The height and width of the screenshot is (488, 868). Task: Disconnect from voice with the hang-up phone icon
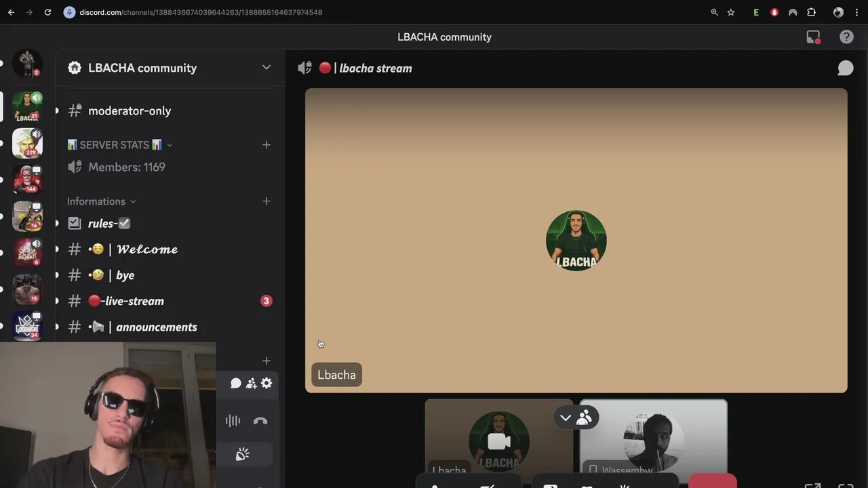point(260,421)
